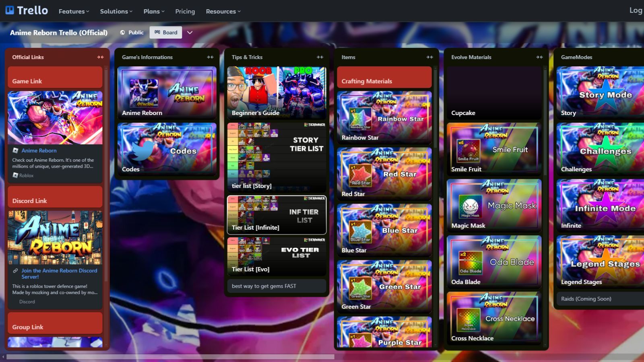
Task: Open the Tier List [Infinite] card
Action: point(277,215)
